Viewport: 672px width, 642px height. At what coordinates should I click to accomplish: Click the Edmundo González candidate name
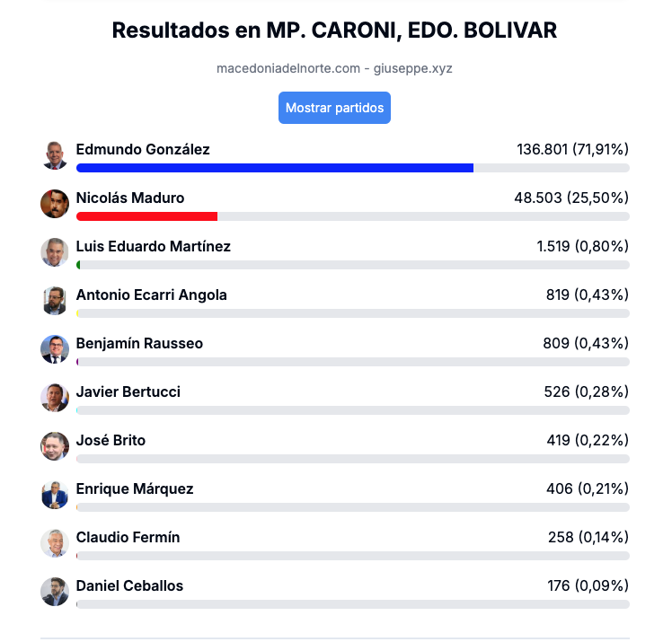pyautogui.click(x=143, y=149)
